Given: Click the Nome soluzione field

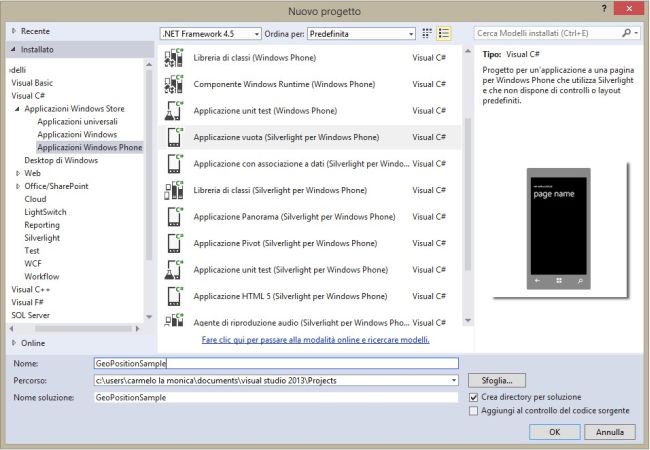Looking at the screenshot, I should (276, 397).
